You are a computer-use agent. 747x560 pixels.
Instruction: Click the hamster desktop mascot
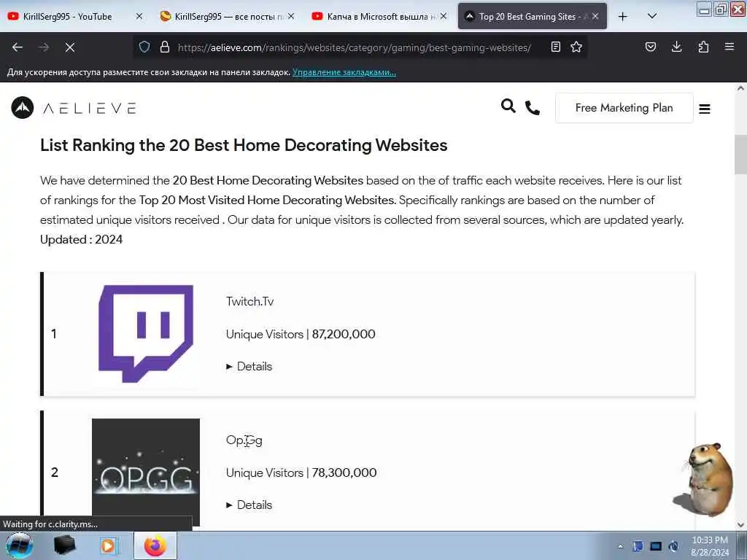pos(703,480)
